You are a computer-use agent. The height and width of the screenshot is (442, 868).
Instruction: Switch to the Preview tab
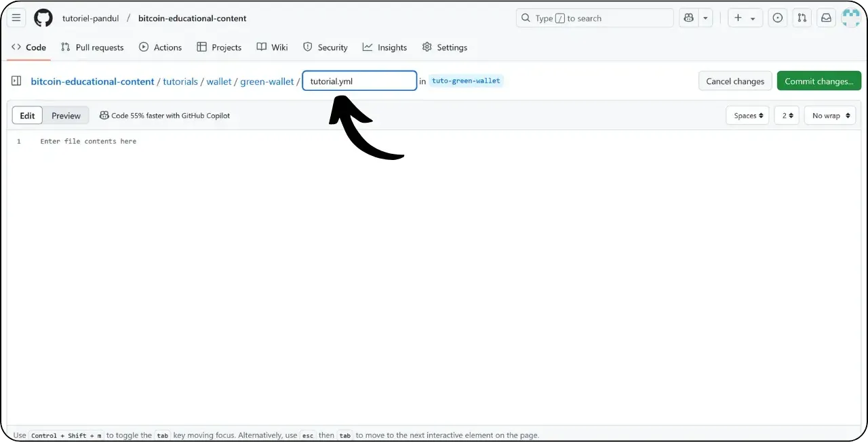[66, 115]
